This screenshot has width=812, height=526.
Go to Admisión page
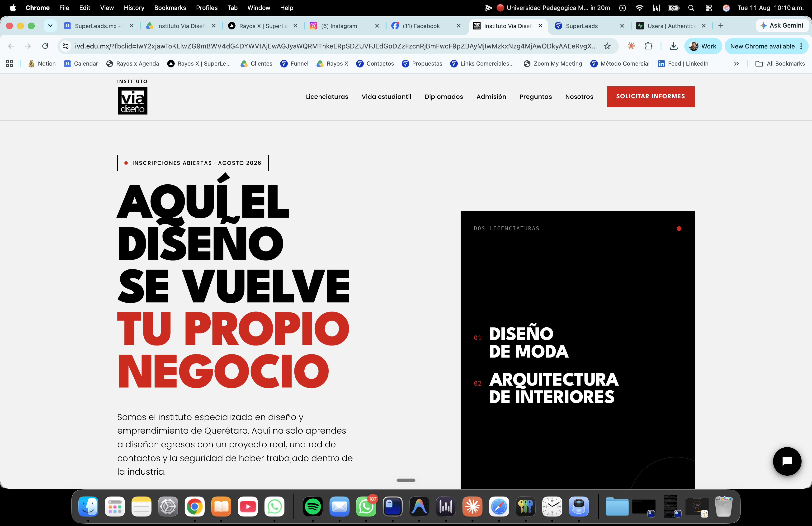[491, 97]
